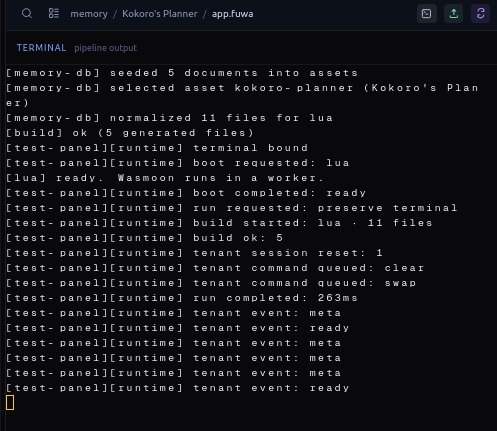Click the 'tenant command queued: clear' line
The height and width of the screenshot is (431, 497).
point(215,268)
